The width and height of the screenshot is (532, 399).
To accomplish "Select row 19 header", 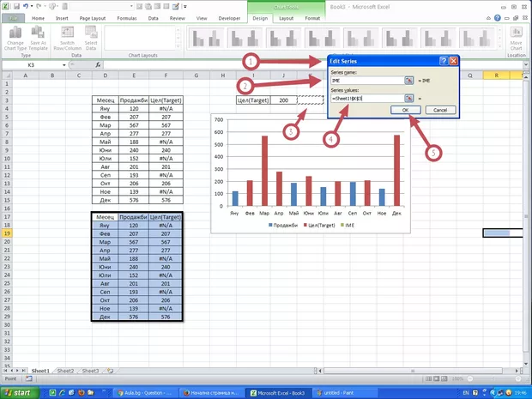I will 7,233.
